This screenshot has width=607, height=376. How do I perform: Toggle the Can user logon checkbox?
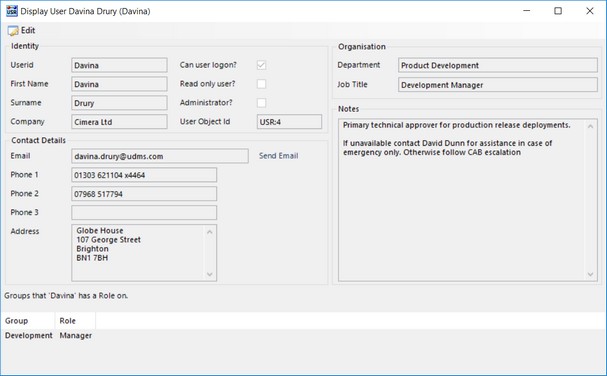[262, 65]
